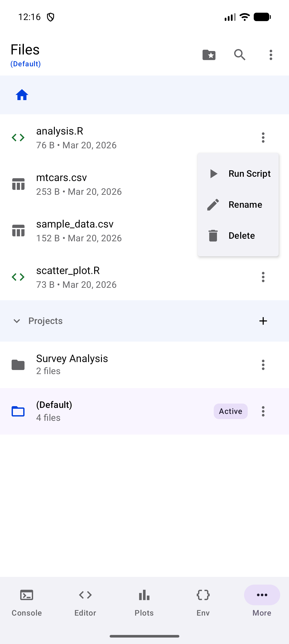
Task: Open options for scatter_plot.R
Action: coord(263,277)
